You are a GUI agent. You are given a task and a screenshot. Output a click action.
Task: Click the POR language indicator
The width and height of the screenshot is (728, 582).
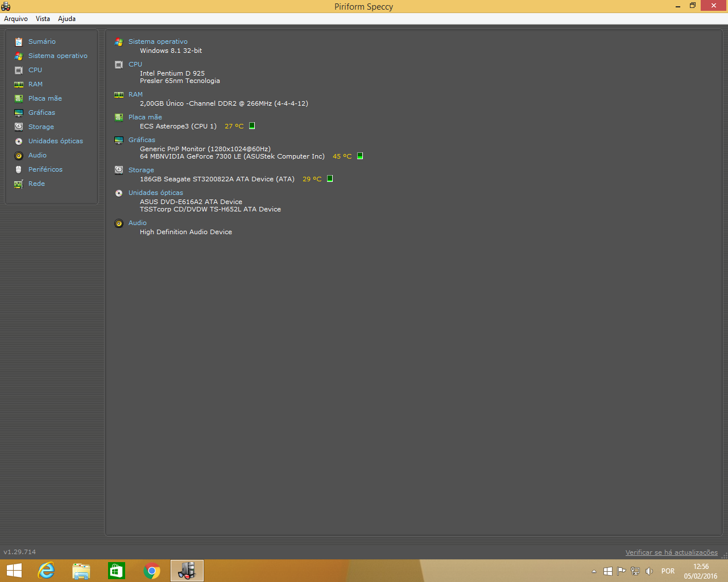pyautogui.click(x=668, y=571)
